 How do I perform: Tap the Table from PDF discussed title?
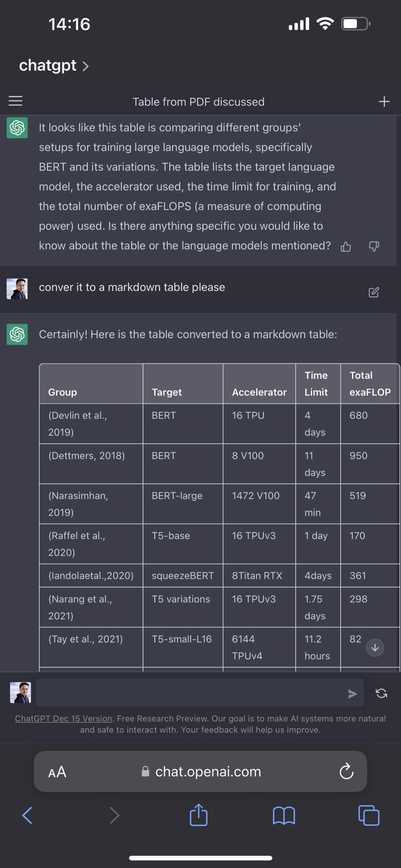click(x=198, y=102)
